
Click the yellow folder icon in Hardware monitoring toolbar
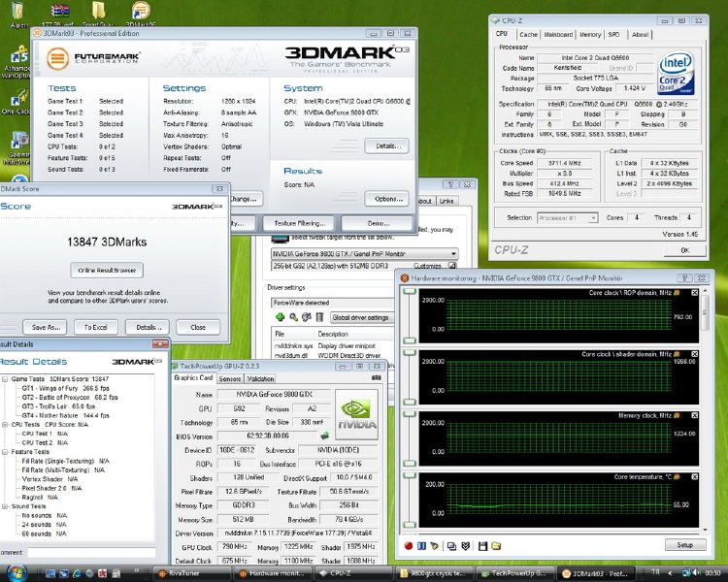(496, 546)
